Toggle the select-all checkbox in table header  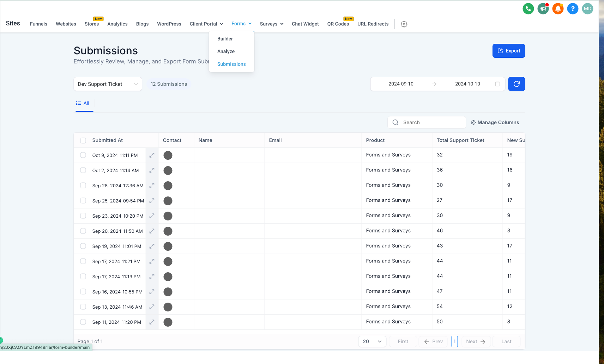[x=83, y=140]
